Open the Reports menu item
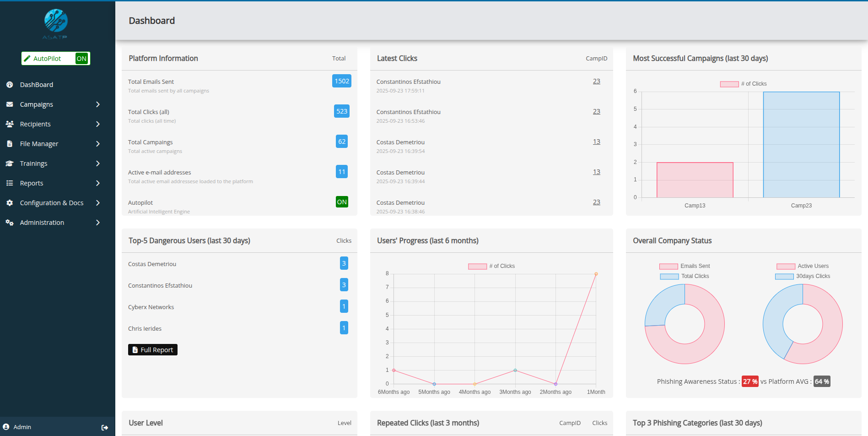 (32, 183)
